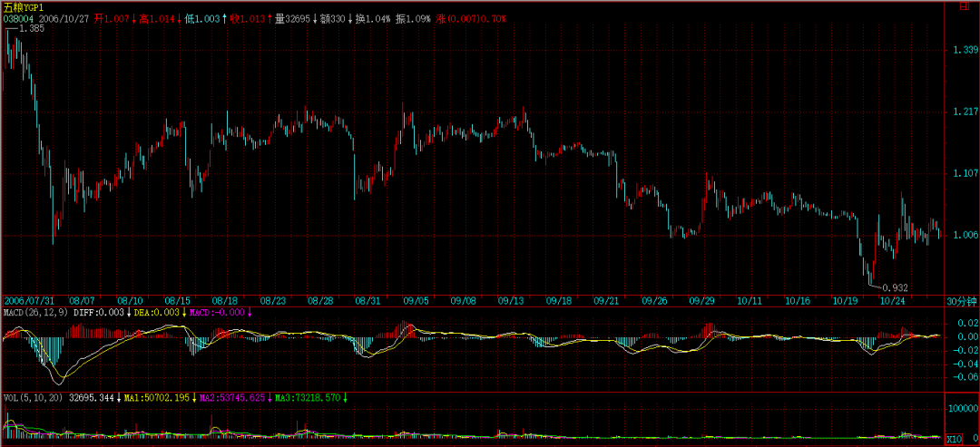
Task: Click the turnover amount 额330
Action: coord(332,19)
